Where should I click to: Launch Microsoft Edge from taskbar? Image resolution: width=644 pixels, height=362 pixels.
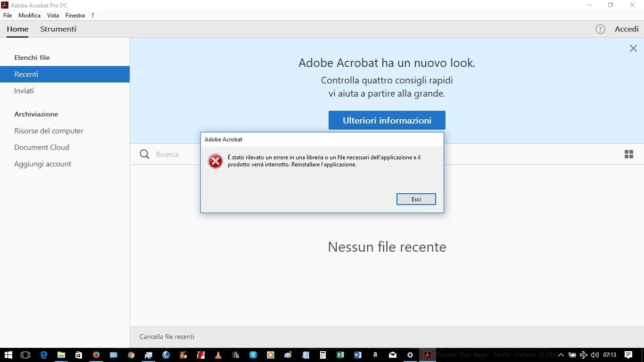tap(43, 355)
